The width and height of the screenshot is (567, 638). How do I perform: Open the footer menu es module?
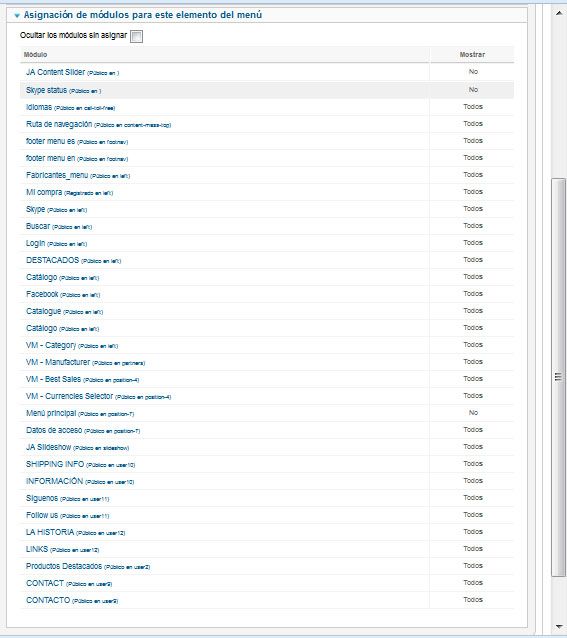click(50, 141)
